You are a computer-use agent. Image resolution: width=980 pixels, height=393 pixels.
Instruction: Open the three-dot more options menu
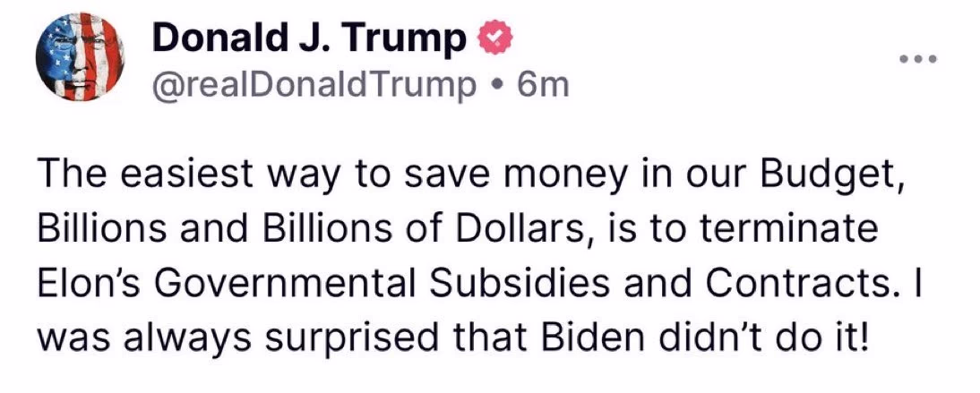point(917,60)
